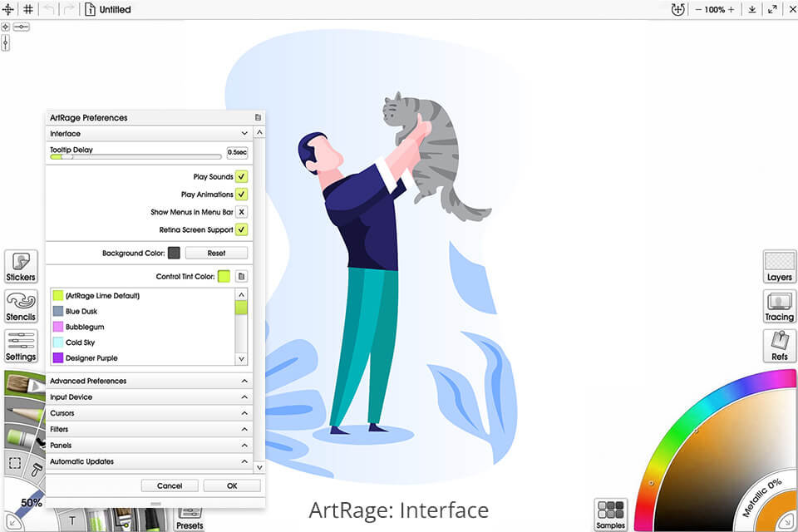Viewport: 798px width, 532px height.
Task: Expand the Filters section
Action: 149,429
